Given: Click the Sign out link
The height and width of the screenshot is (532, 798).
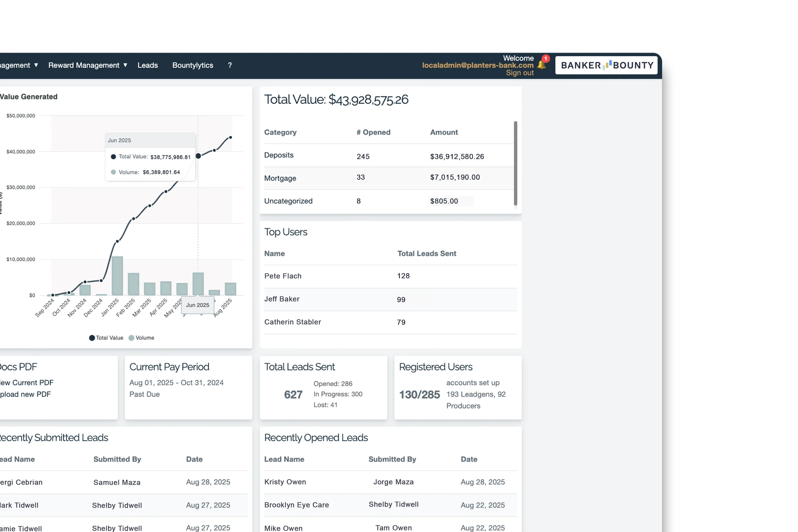Looking at the screenshot, I should (x=519, y=73).
